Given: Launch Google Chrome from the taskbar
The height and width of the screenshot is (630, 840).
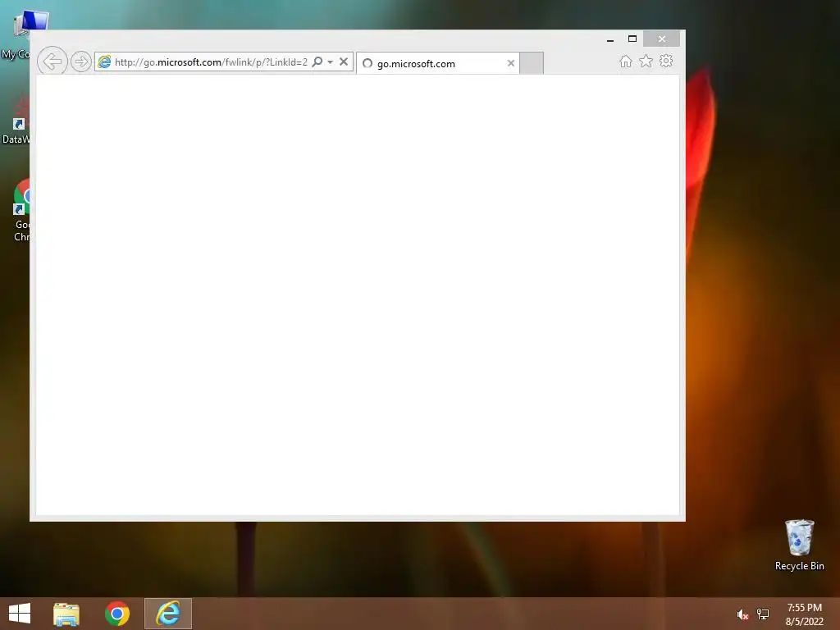Looking at the screenshot, I should [x=117, y=614].
